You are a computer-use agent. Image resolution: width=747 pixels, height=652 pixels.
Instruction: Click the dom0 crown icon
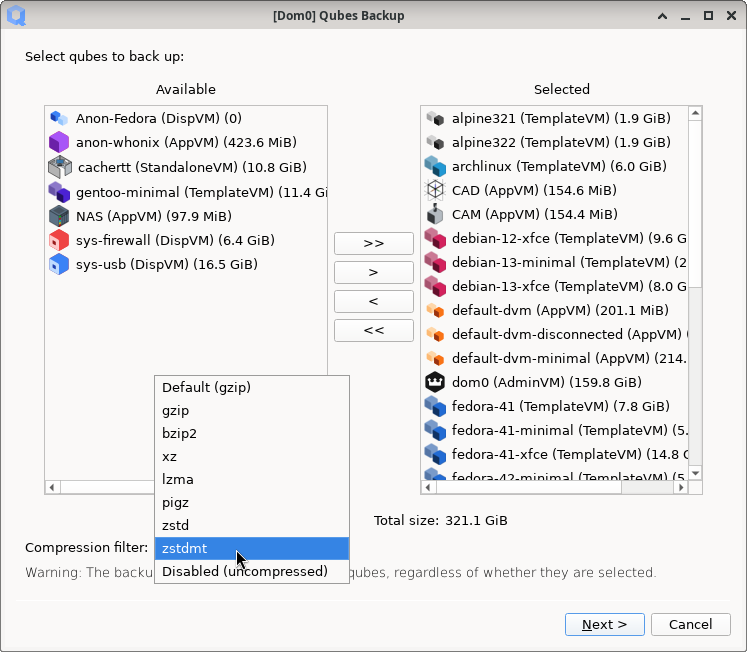[435, 382]
